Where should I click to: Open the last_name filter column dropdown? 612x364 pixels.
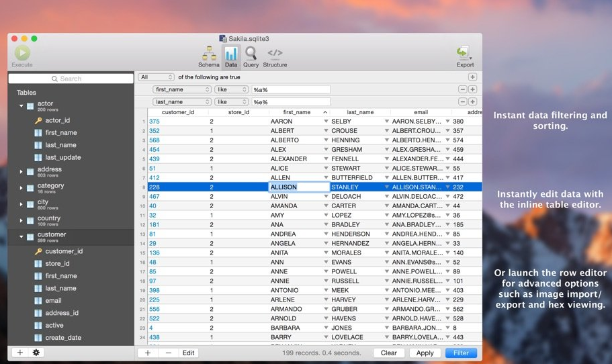(182, 102)
